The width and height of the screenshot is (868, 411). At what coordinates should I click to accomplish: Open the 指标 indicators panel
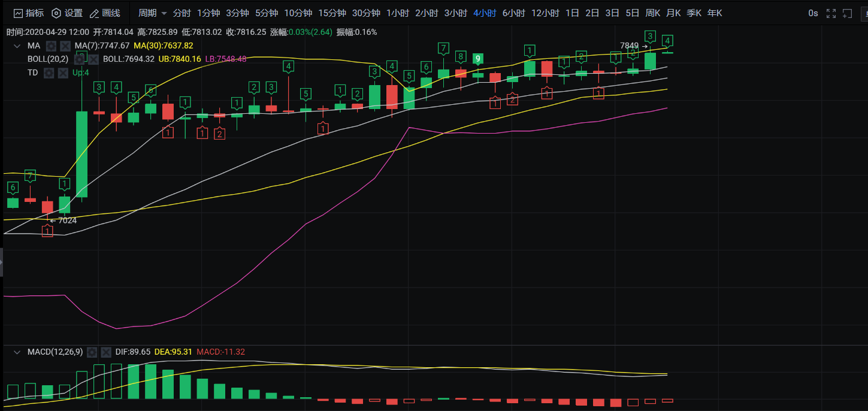(28, 13)
